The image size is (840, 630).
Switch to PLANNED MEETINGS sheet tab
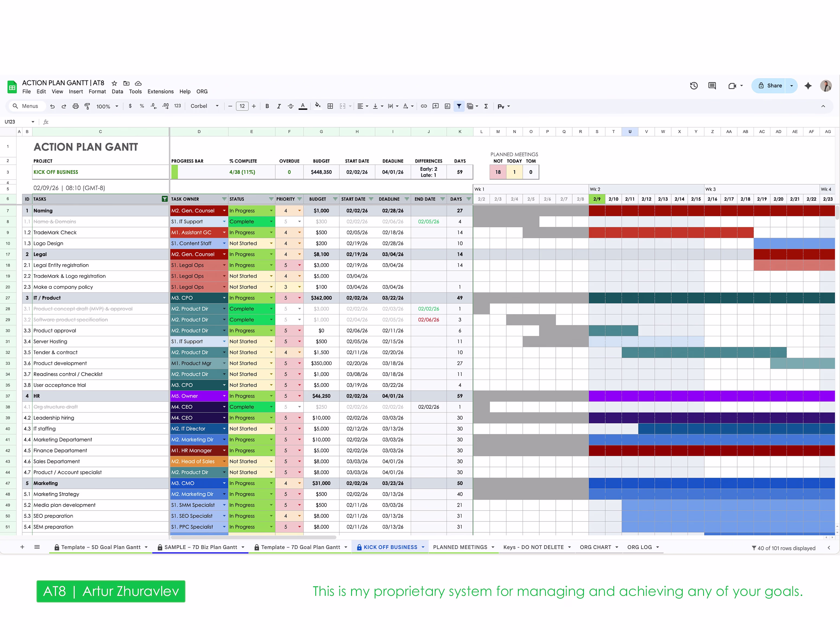tap(460, 547)
